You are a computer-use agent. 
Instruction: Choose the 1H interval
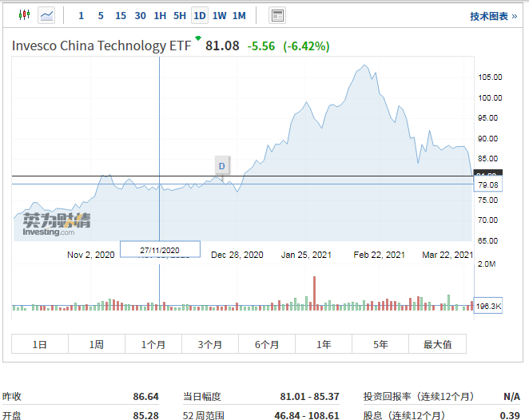(160, 15)
